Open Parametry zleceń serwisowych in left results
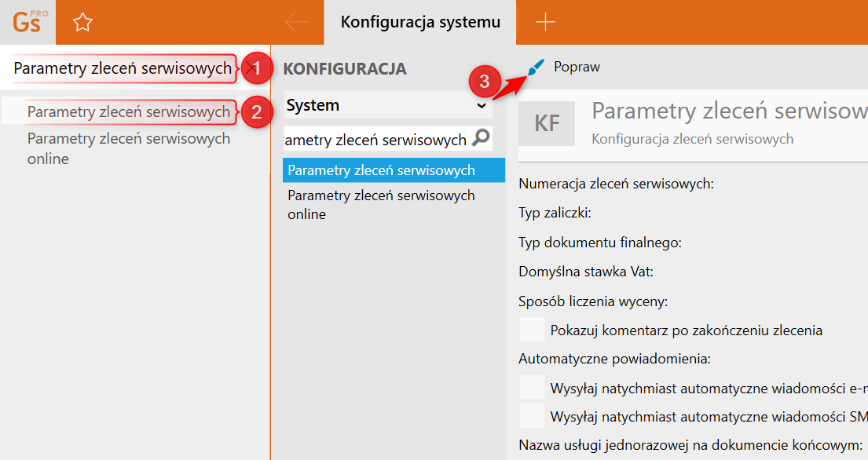Screen dimensions: 868x460 click(x=128, y=112)
